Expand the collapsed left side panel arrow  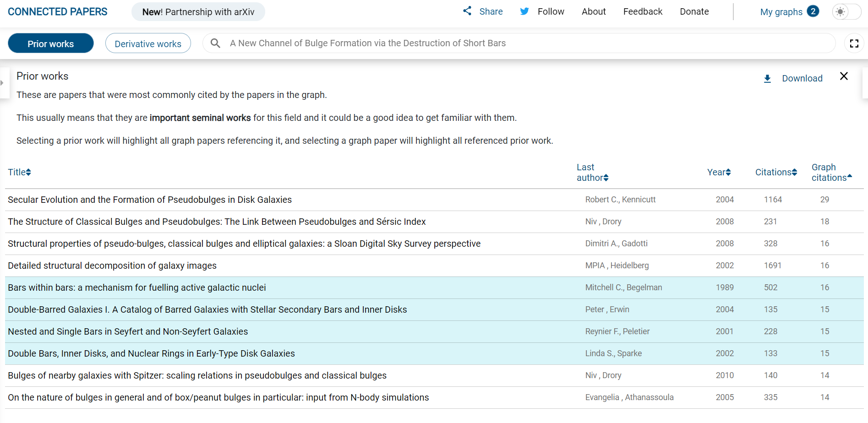[2, 83]
